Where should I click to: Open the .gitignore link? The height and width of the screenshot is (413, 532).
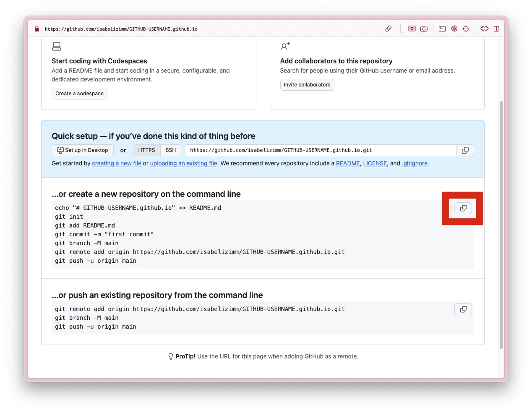(415, 163)
